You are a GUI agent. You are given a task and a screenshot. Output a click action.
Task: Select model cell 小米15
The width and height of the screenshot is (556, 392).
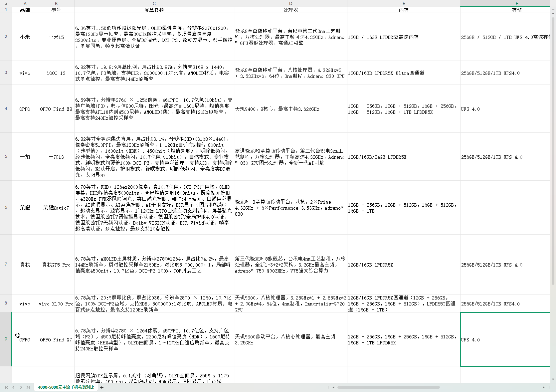[56, 37]
